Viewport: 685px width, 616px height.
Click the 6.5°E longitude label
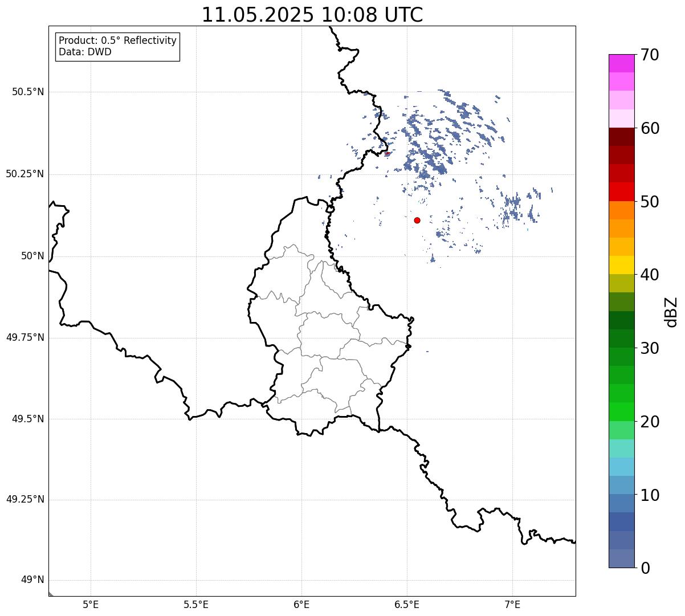click(x=407, y=605)
